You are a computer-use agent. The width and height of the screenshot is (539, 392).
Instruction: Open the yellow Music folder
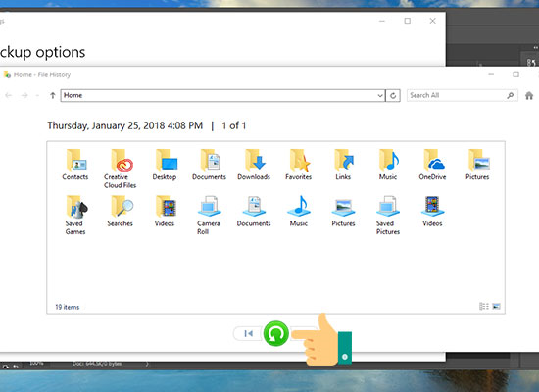[388, 165]
